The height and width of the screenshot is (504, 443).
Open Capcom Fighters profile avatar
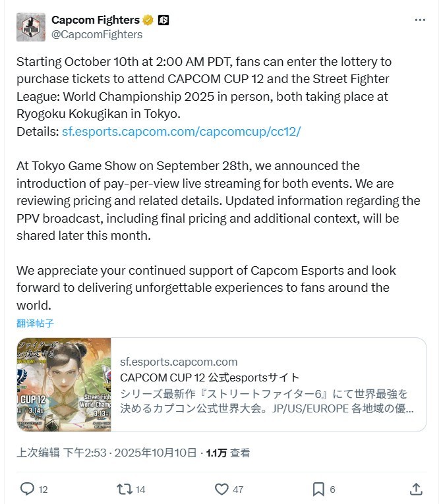click(x=30, y=27)
